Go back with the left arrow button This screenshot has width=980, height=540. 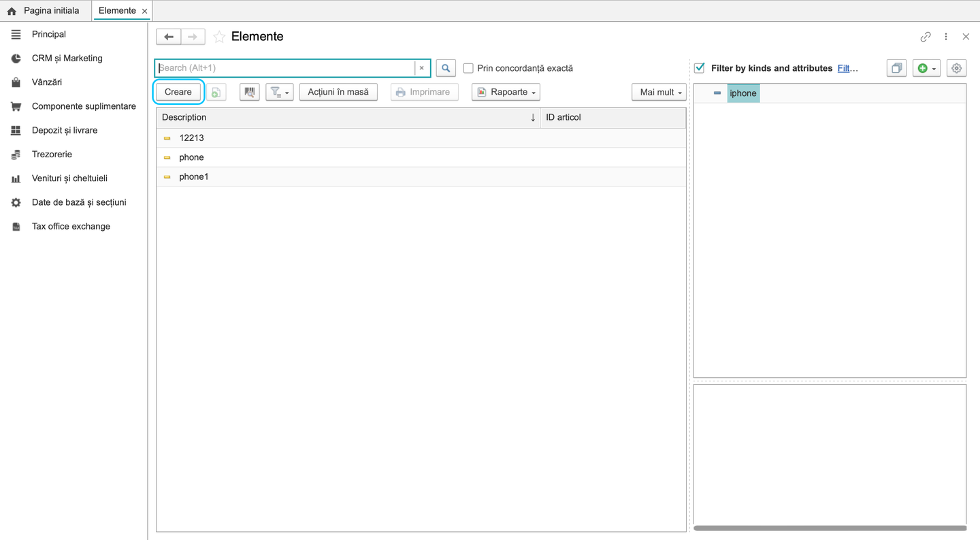pos(169,37)
